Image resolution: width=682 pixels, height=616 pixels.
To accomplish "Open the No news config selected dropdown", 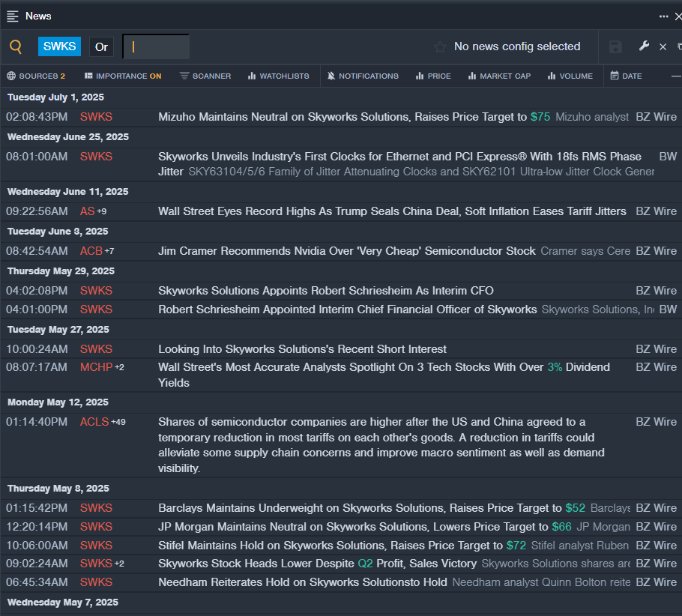I will [x=517, y=46].
